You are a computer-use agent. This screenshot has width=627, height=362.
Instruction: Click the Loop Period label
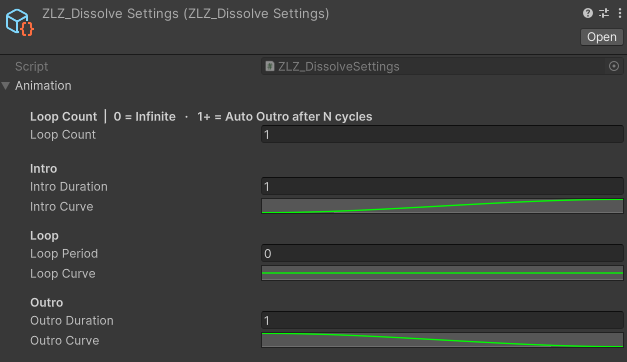pyautogui.click(x=64, y=254)
